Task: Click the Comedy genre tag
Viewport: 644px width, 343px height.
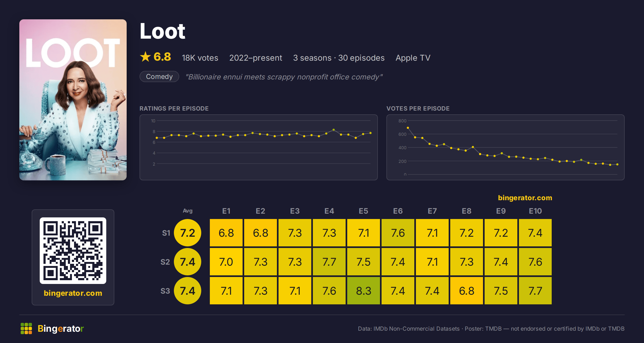Action: click(x=159, y=76)
